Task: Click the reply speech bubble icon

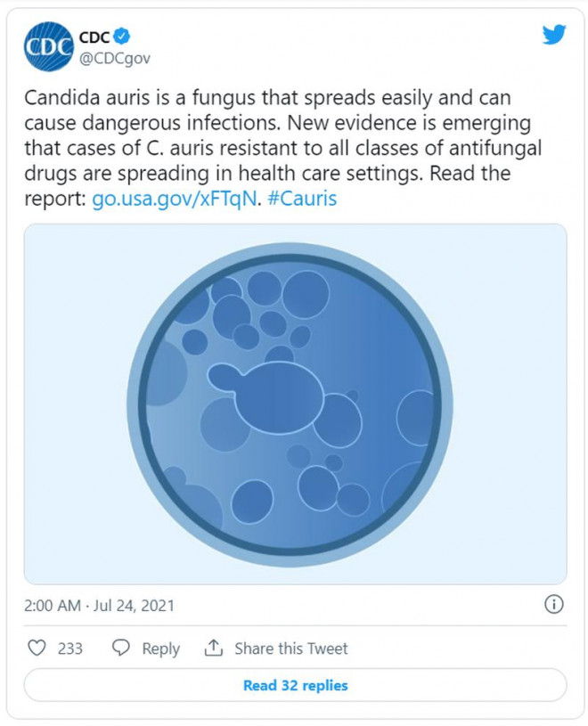Action: (x=122, y=648)
